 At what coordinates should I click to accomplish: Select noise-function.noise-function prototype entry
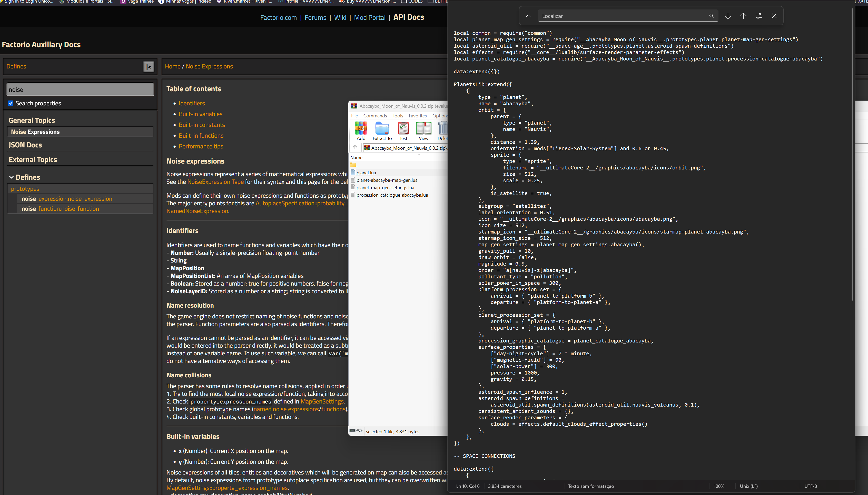pos(60,209)
